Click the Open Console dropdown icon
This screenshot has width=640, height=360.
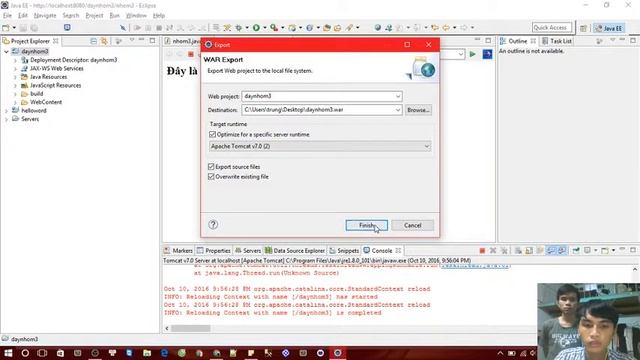click(613, 251)
